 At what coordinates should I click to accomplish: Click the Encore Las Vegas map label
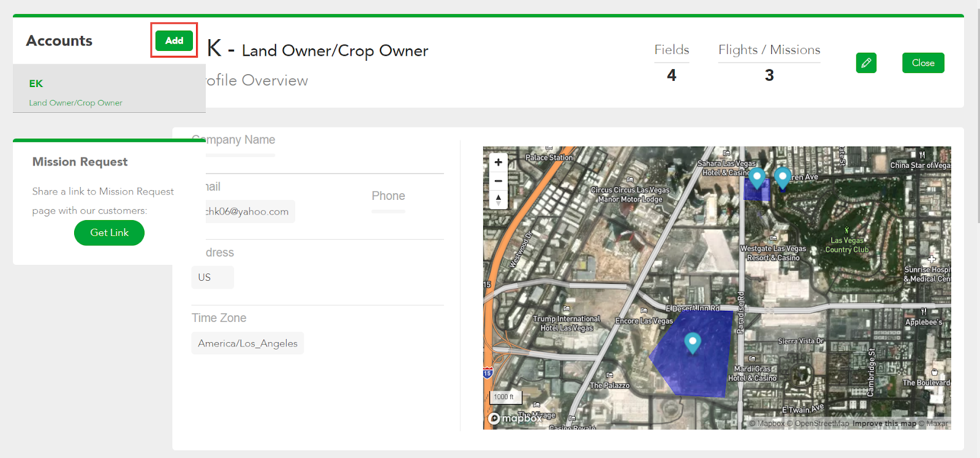pos(644,321)
